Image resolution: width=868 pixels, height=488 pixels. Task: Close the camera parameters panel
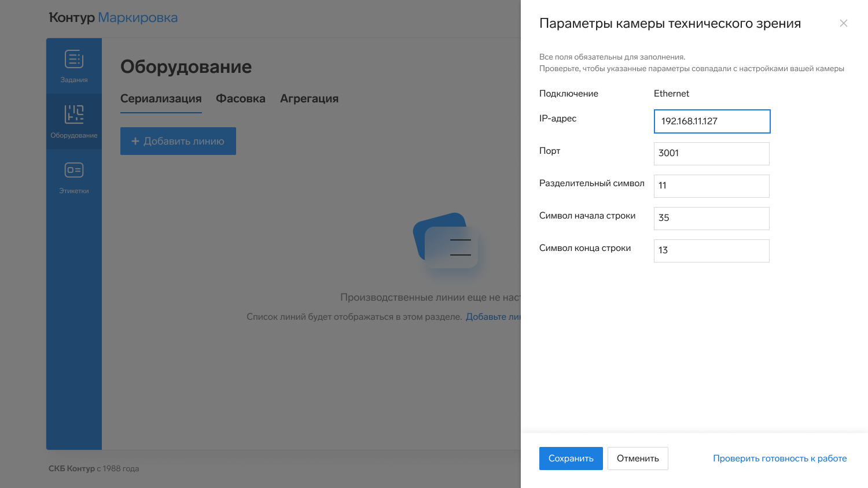pos(843,23)
